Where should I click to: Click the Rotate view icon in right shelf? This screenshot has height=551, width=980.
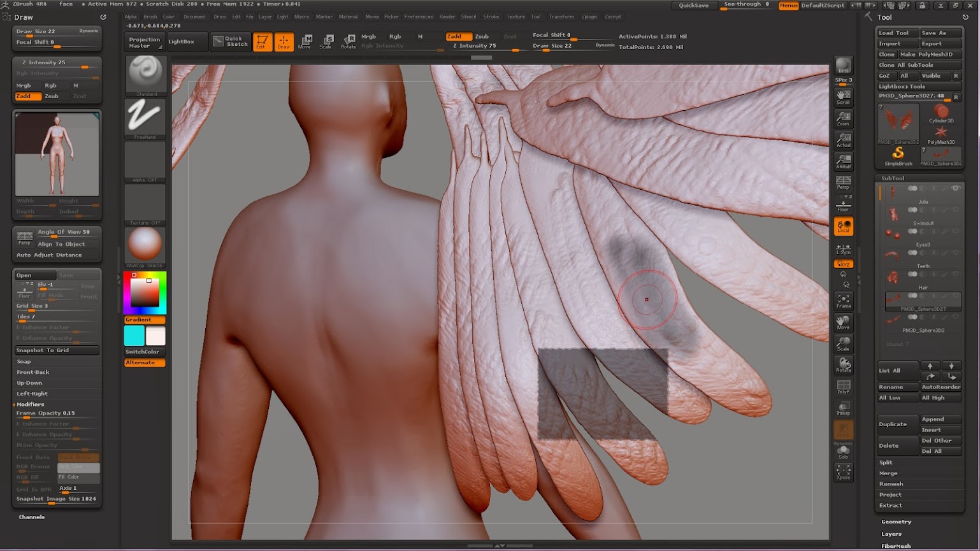[844, 365]
